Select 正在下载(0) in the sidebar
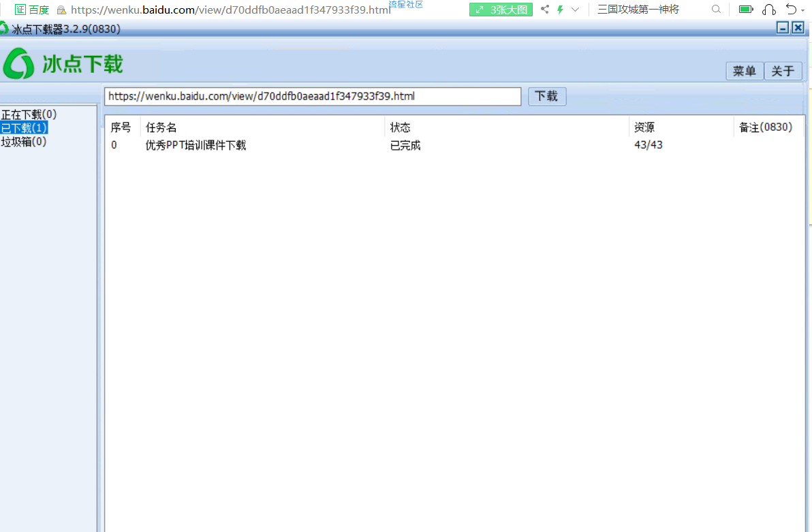 pos(29,114)
